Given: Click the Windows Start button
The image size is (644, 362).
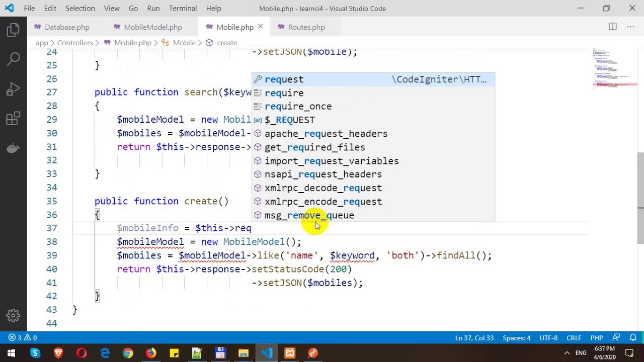Looking at the screenshot, I should pos(11,353).
